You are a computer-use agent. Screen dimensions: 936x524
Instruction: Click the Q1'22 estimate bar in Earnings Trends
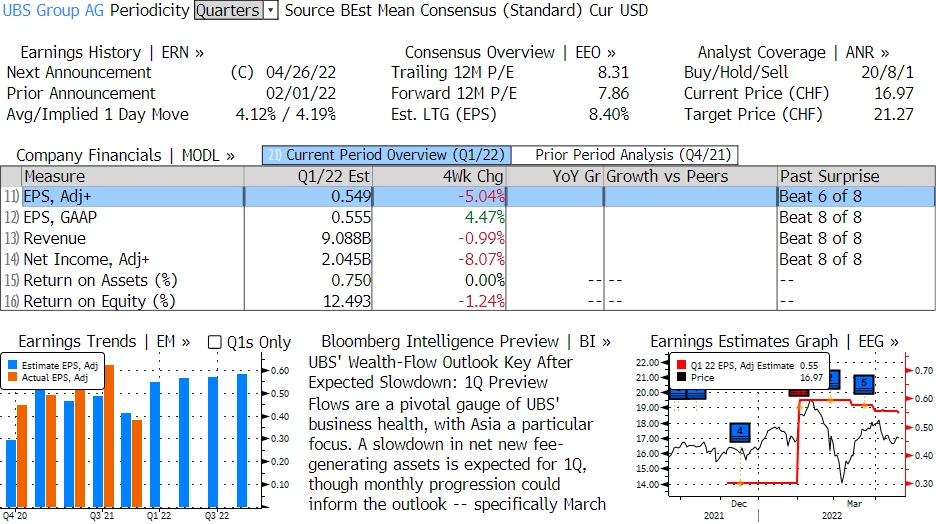point(155,445)
